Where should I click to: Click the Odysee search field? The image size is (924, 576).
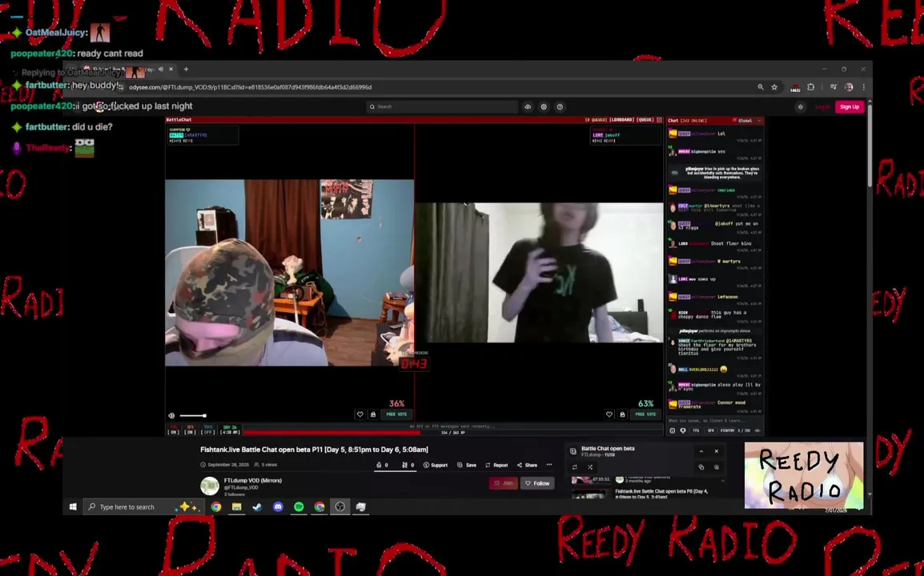442,106
